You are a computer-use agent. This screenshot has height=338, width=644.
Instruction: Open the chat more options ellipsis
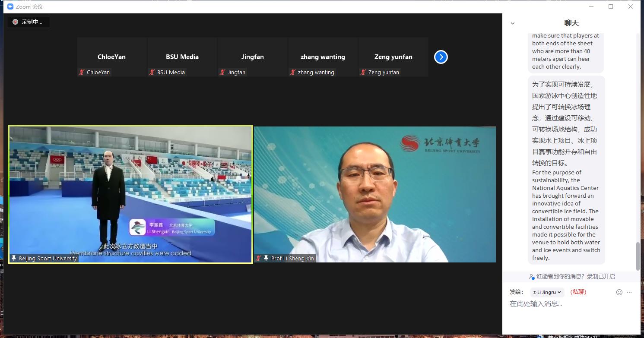pos(629,292)
